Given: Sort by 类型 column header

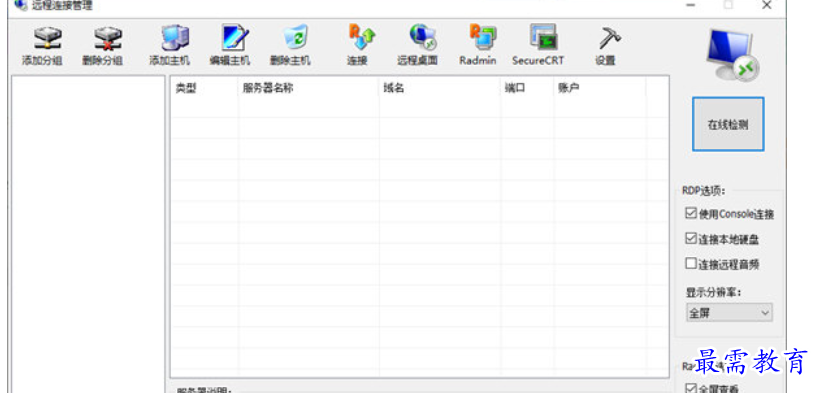Looking at the screenshot, I should click(x=205, y=88).
